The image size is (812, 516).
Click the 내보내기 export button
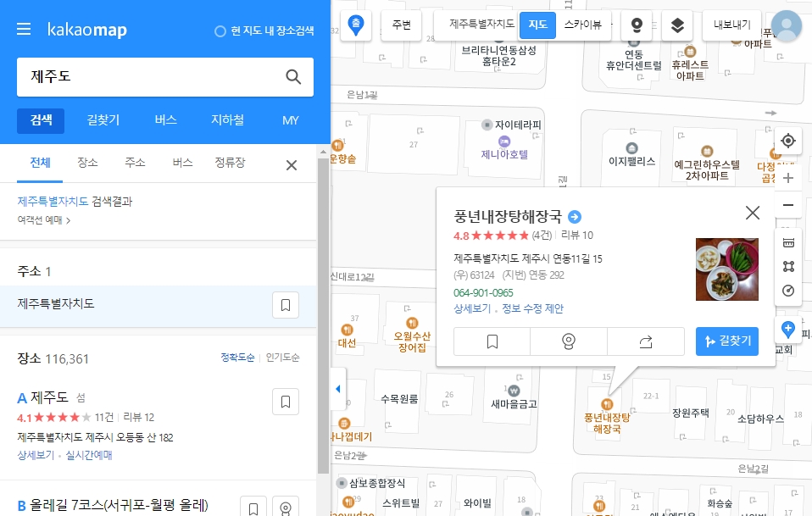click(x=731, y=25)
